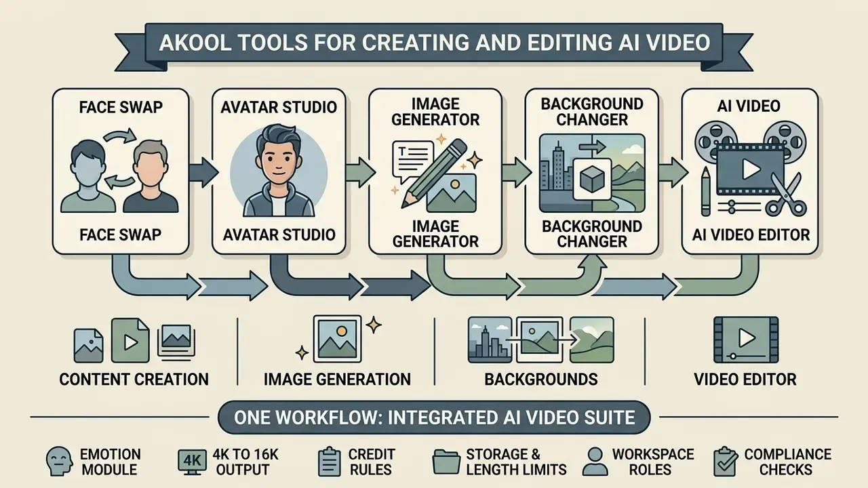Screen dimensions: 868x488
Task: Open the Storage & Length Limits folder icon
Action: (x=446, y=462)
